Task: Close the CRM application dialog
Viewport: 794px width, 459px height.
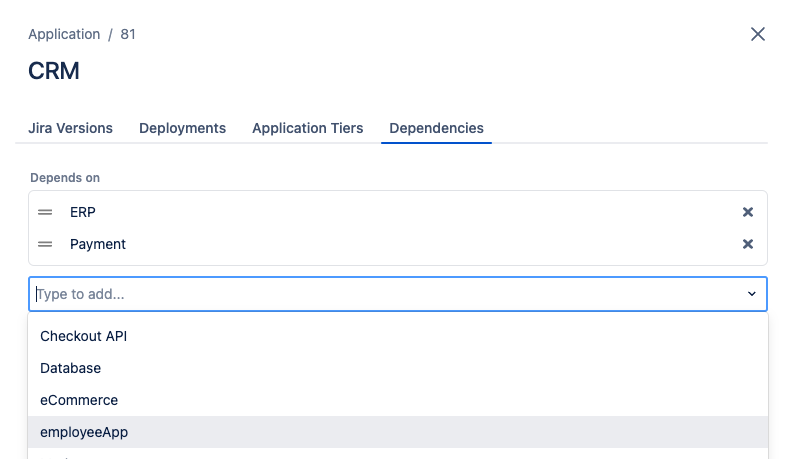Action: pos(758,34)
